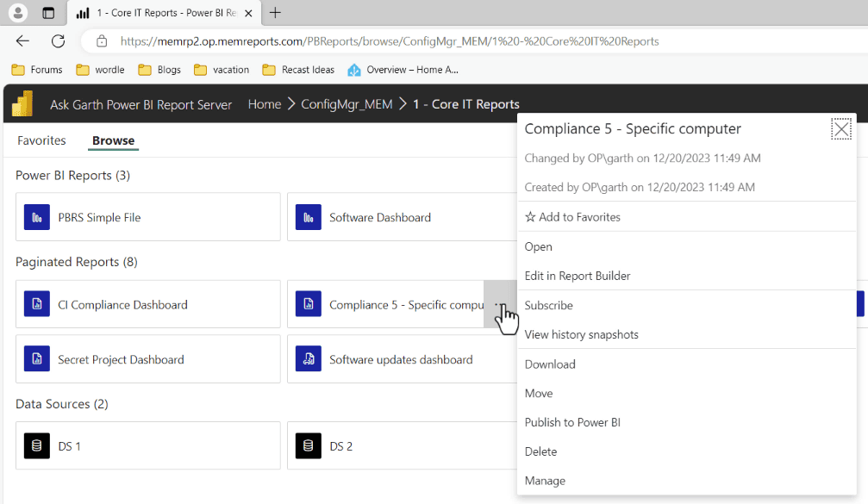
Task: Click the Paginated Reports (8) heading
Action: tap(77, 262)
